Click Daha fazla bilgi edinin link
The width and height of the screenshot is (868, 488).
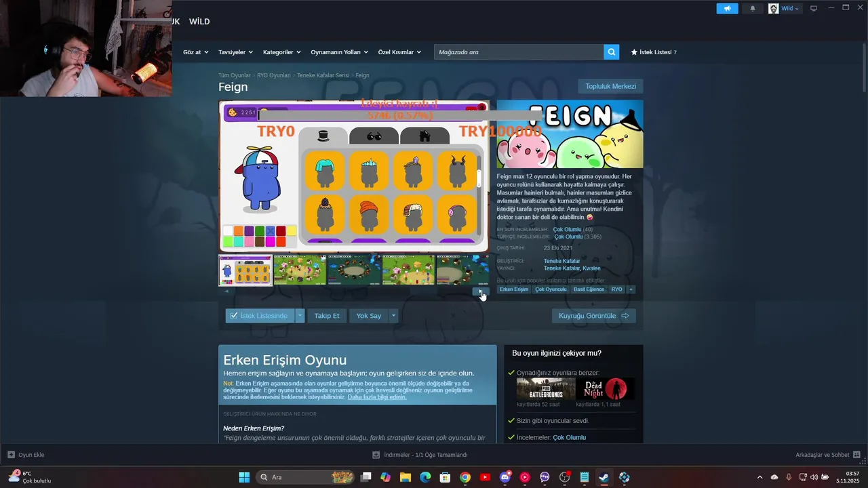coord(377,397)
